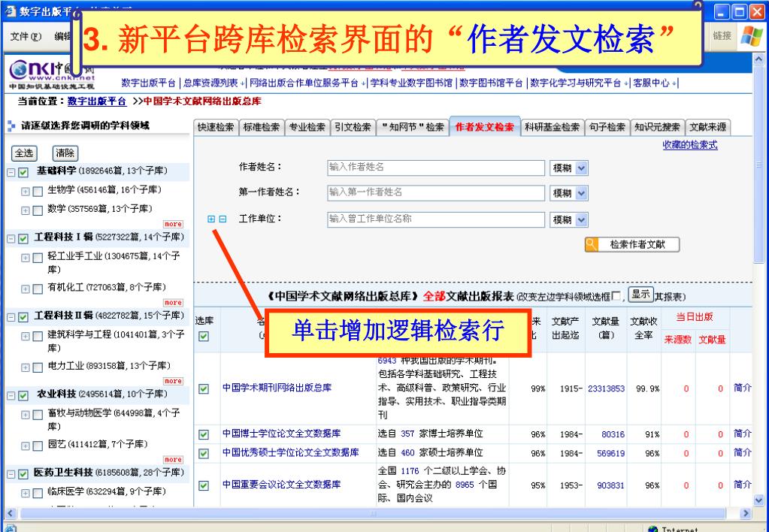Screen dimensions: 769x532
Task: Uncheck 中国博士学位论文全文数据库 row checkbox
Action: tap(204, 434)
